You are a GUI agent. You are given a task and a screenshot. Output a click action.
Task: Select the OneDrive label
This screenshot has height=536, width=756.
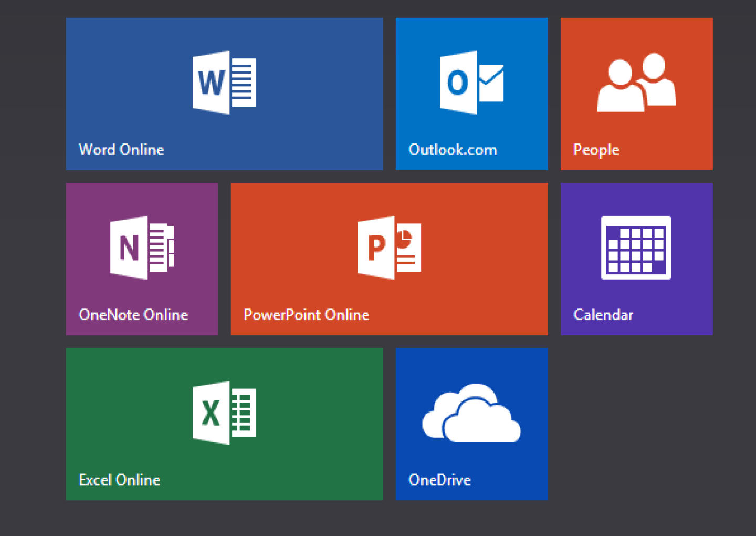click(440, 479)
